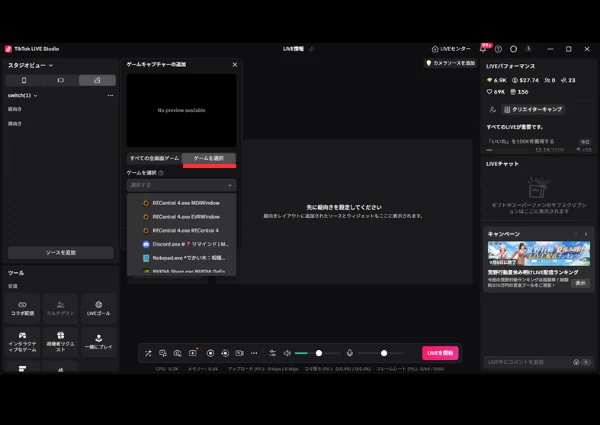Click the $27.74 earnings stat

tap(525, 80)
